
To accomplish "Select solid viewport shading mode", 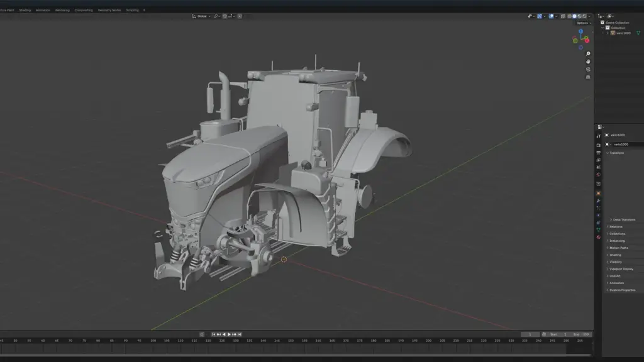I will [574, 16].
